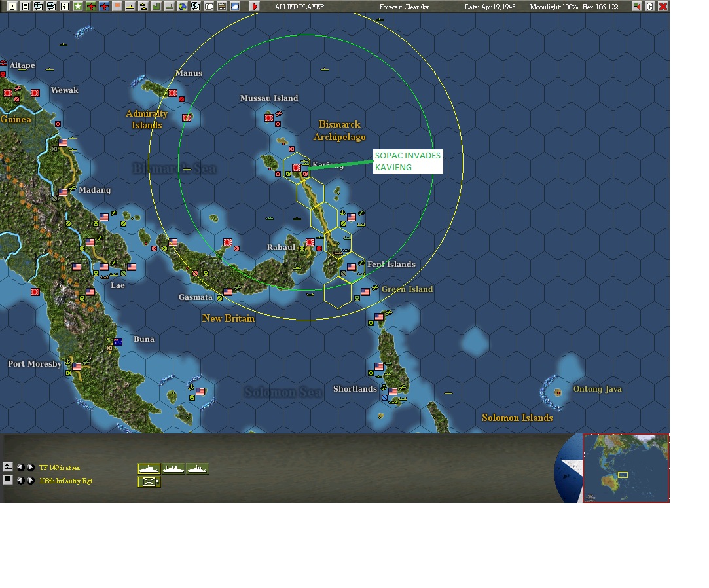This screenshot has width=709, height=588.
Task: Click the brown road/rail display toolbar icon
Action: click(x=221, y=7)
